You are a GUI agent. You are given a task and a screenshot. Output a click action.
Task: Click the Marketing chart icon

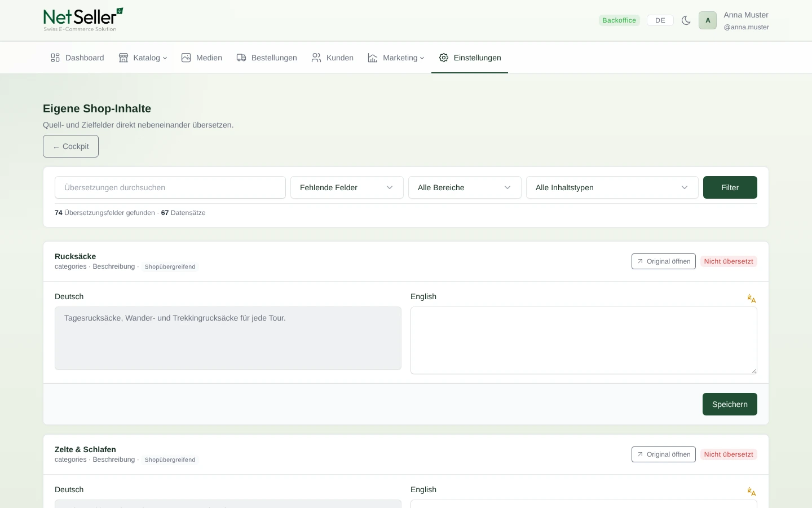[x=373, y=58]
